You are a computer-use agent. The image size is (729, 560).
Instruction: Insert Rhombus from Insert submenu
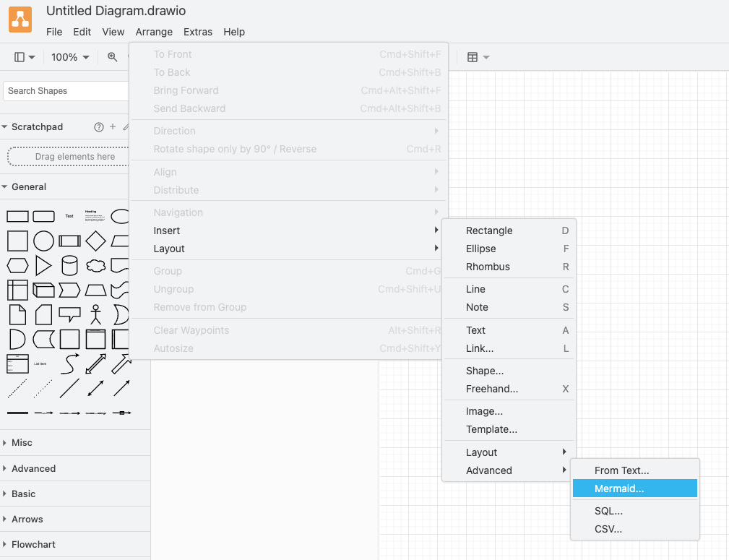509,267
